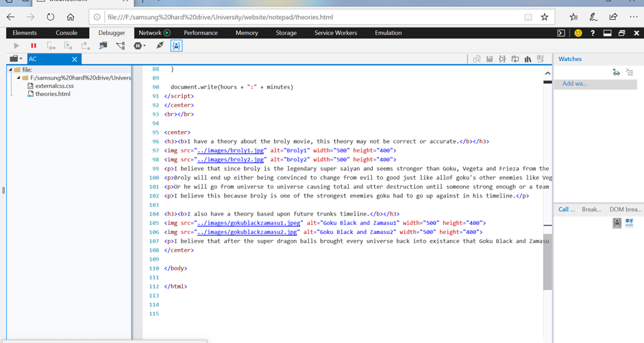Image resolution: width=644 pixels, height=343 pixels.
Task: Click the Step into icon
Action: tap(51, 46)
